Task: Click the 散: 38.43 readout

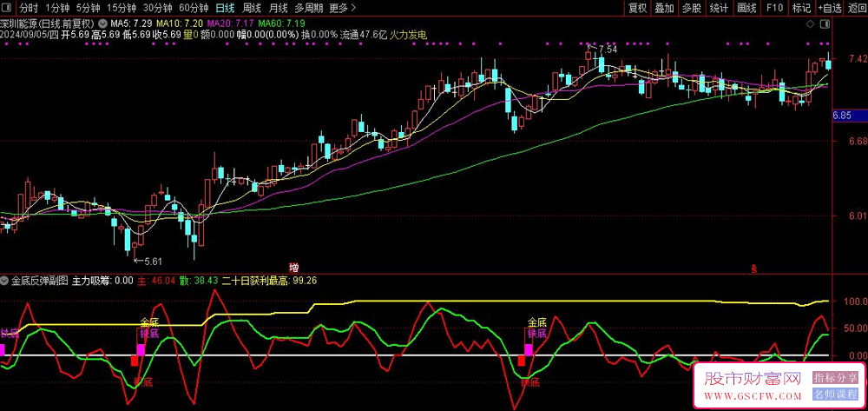Action: pos(199,281)
